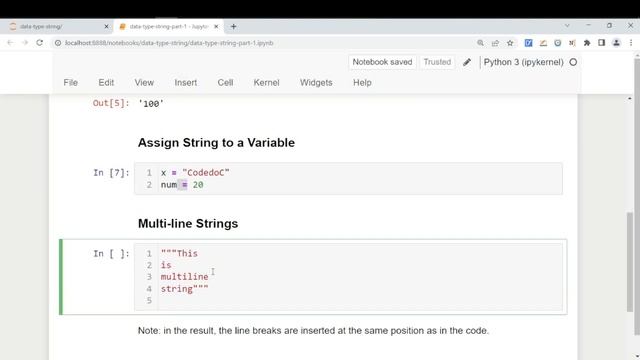Click the line breaks note paragraph
The height and width of the screenshot is (360, 640).
pos(313,331)
